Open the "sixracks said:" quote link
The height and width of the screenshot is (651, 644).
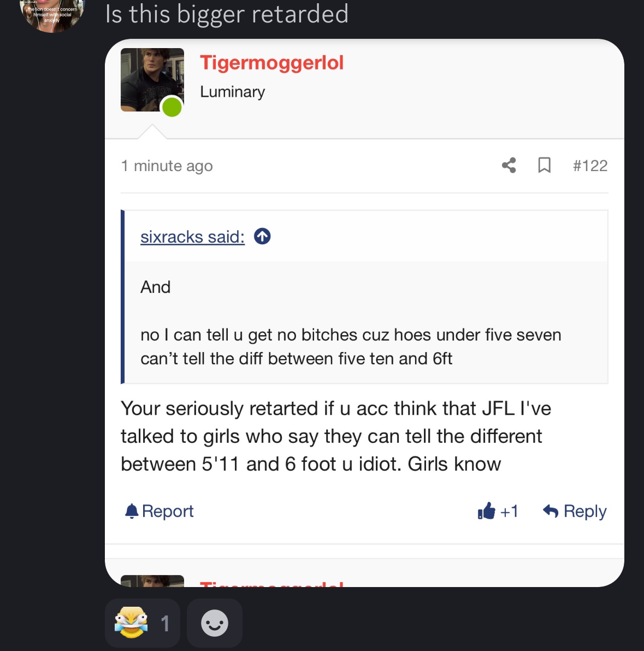[x=192, y=237]
